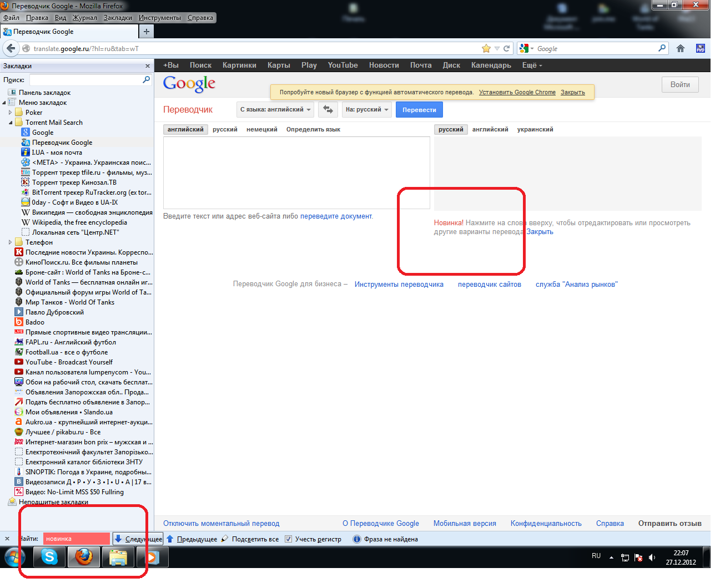715x588 pixels.
Task: Open the Google bookmark with the blue icon
Action: [42, 133]
